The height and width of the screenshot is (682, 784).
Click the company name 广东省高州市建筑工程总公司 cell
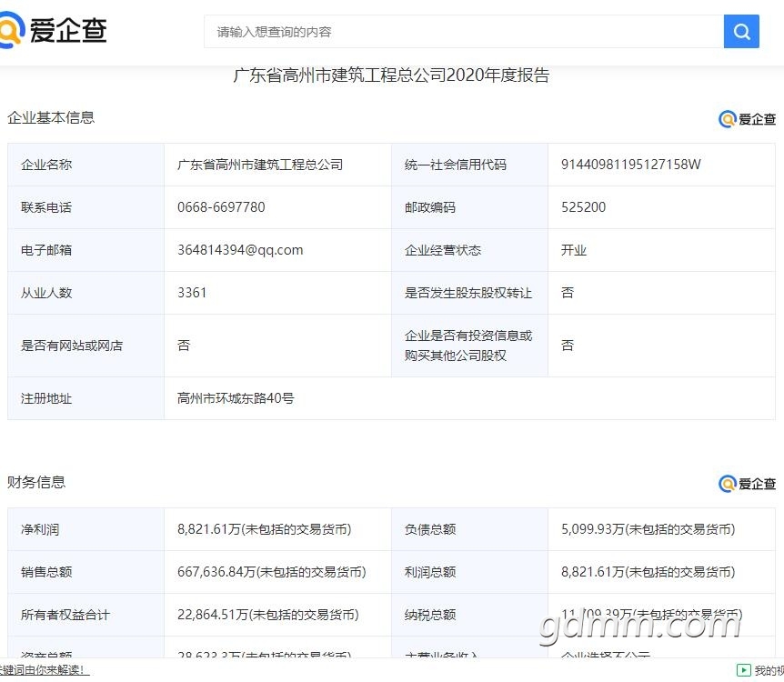coord(260,165)
